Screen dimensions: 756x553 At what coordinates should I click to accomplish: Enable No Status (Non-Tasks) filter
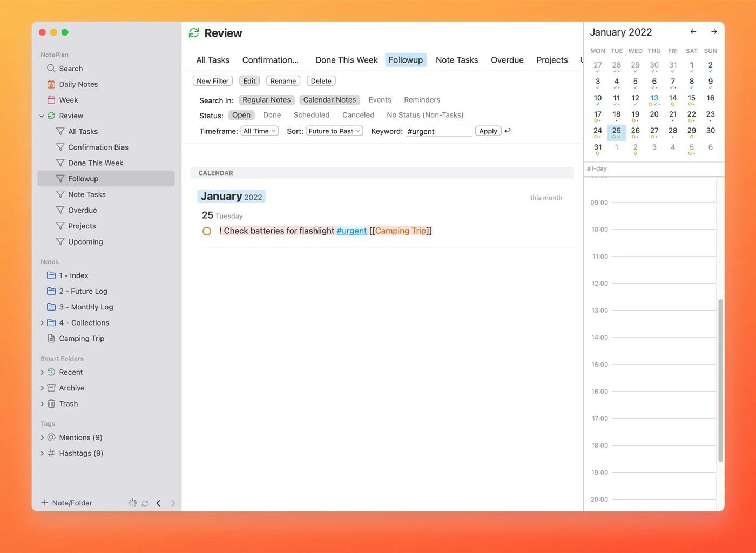click(x=425, y=115)
